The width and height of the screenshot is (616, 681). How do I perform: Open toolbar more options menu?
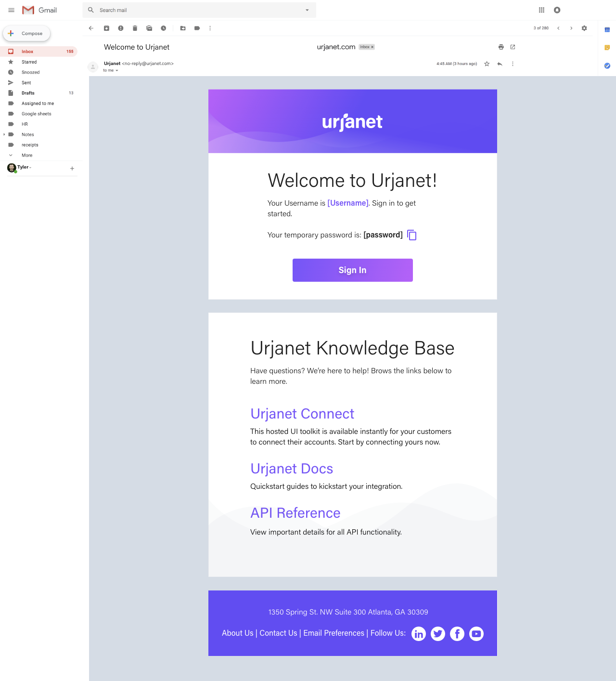[210, 28]
